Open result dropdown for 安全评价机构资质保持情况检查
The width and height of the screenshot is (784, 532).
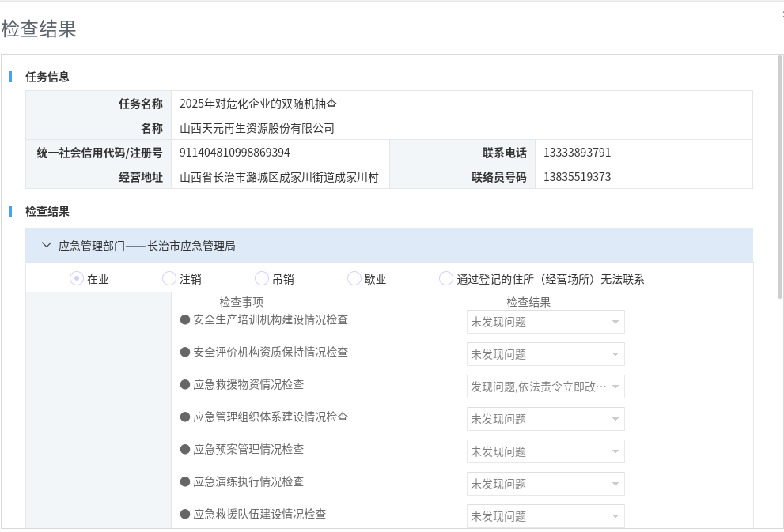(x=545, y=354)
